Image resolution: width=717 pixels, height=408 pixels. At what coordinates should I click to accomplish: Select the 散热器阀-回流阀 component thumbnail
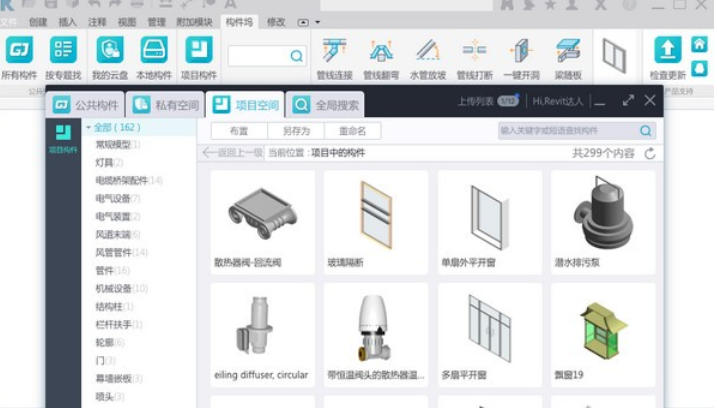point(262,222)
